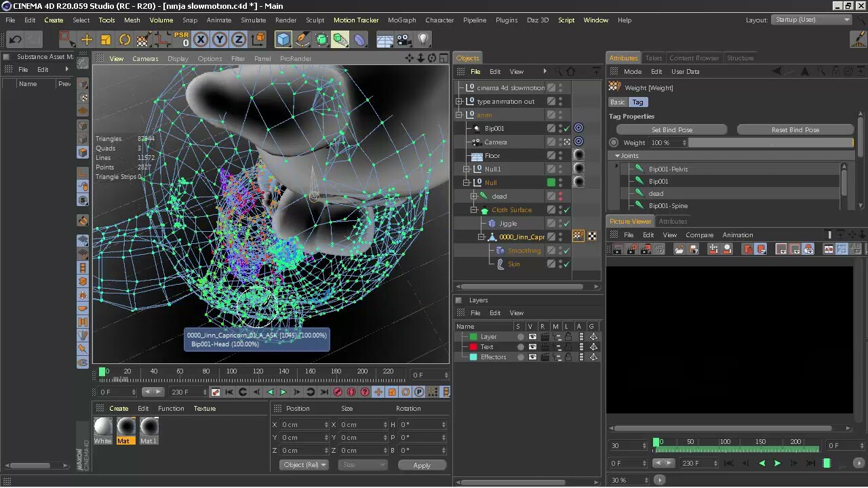Open the Layout dropdown showing Startup (User)
Screen dimensions: 868x488
(x=811, y=20)
